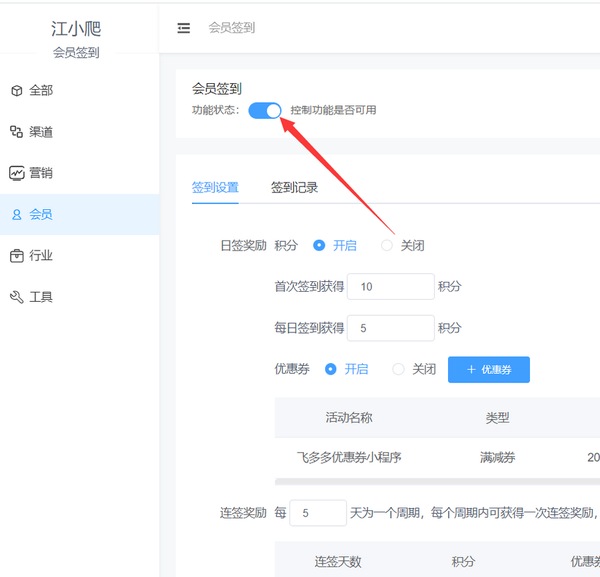Screen dimensions: 600x577
Task: Click the 类型 column header
Action: tap(497, 417)
